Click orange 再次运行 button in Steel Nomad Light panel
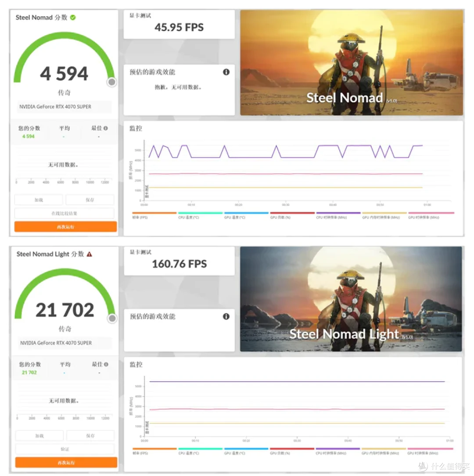The width and height of the screenshot is (474, 476). coord(66,462)
